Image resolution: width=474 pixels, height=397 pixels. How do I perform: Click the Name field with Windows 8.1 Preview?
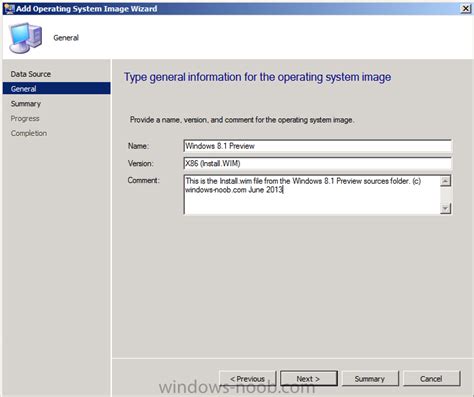318,146
